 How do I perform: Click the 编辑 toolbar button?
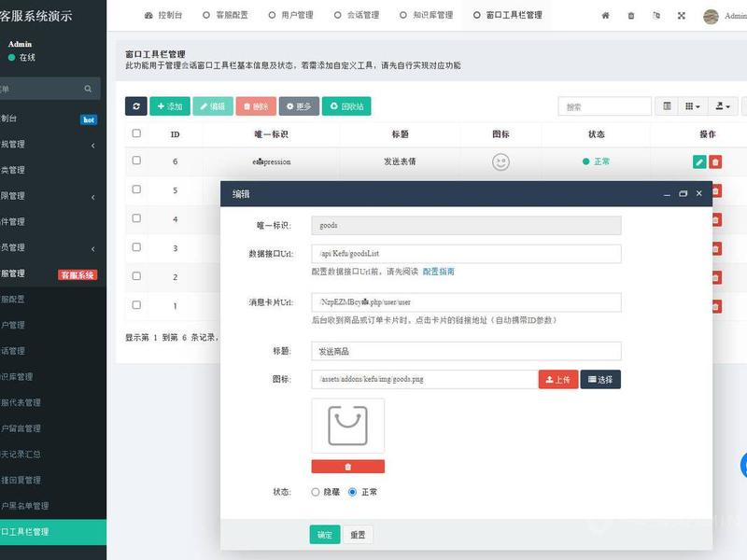pos(213,106)
